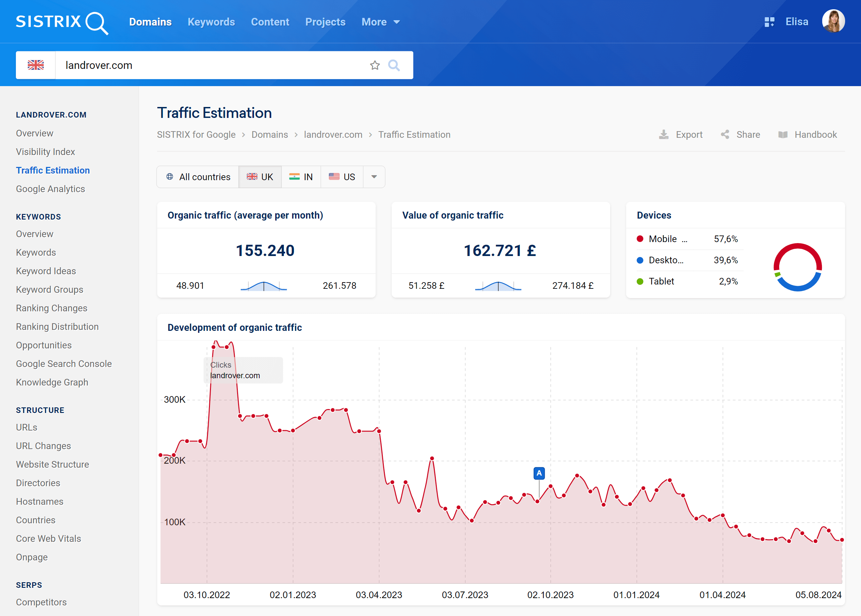Image resolution: width=861 pixels, height=616 pixels.
Task: Expand the more countries dropdown arrow
Action: tap(374, 177)
